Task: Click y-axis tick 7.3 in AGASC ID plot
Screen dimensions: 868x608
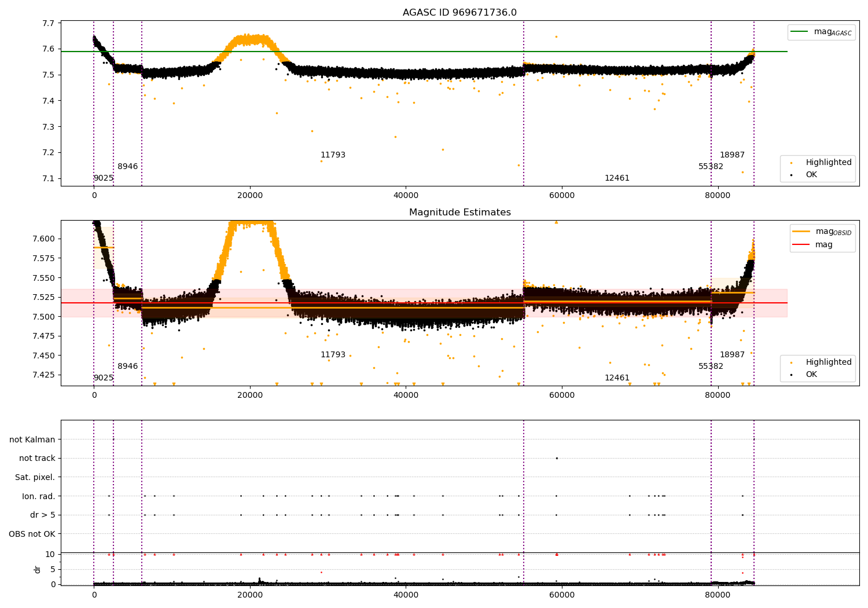Action: (x=49, y=127)
